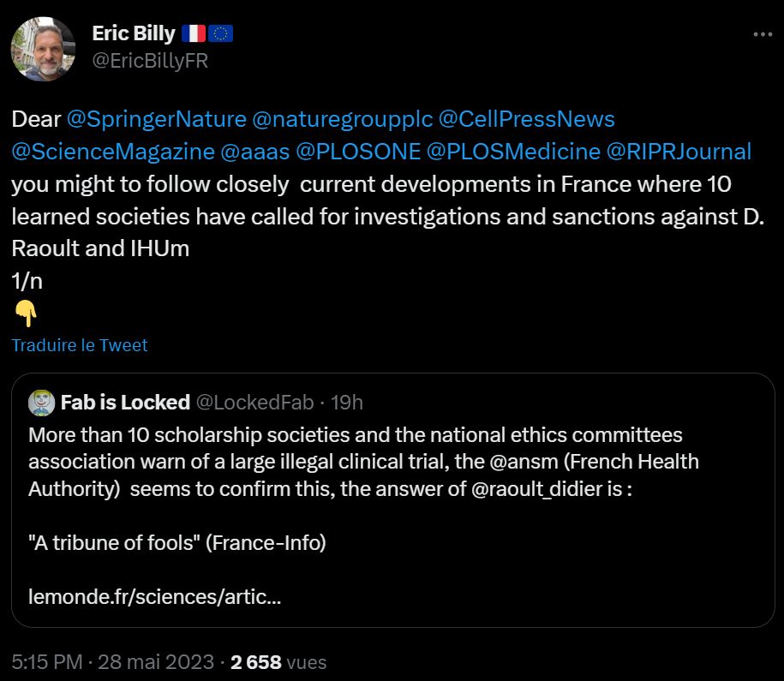Click Traduire le Tweet link
The height and width of the screenshot is (681, 784).
pyautogui.click(x=80, y=345)
